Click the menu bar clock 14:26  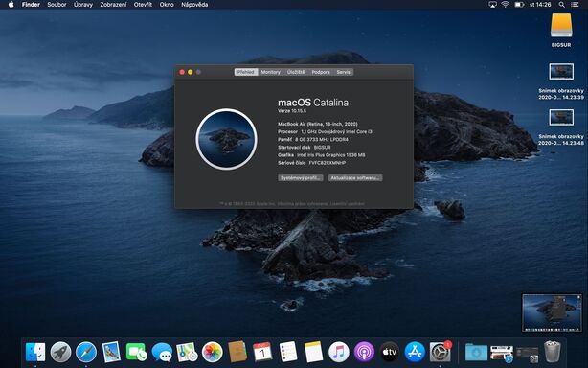click(x=540, y=5)
